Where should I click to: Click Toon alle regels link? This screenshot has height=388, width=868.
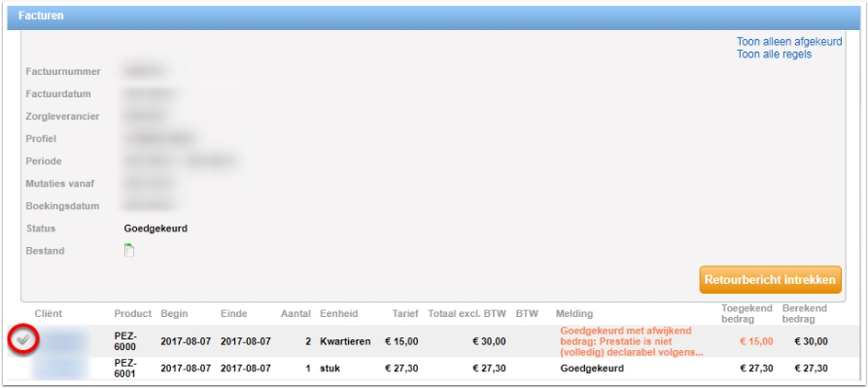[774, 54]
